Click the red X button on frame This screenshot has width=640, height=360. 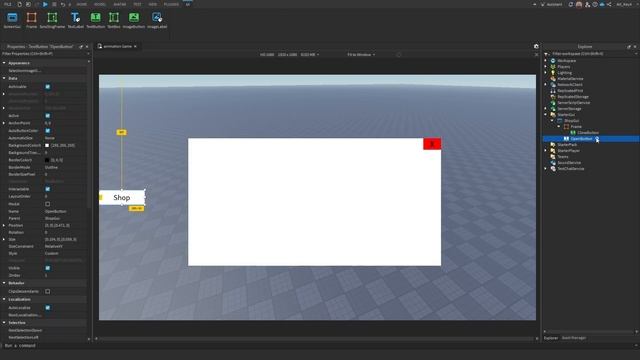pos(432,144)
